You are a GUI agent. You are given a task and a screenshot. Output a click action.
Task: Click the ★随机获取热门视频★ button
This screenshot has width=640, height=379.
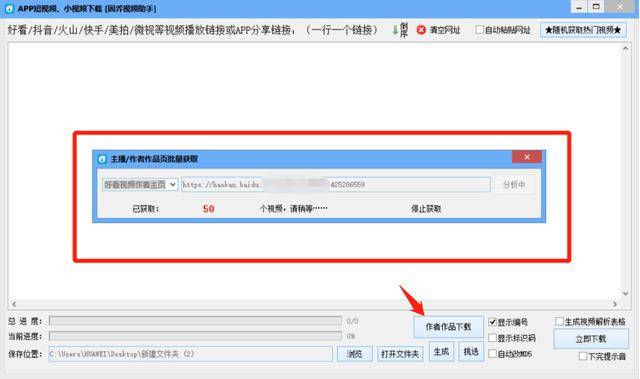[x=583, y=30]
